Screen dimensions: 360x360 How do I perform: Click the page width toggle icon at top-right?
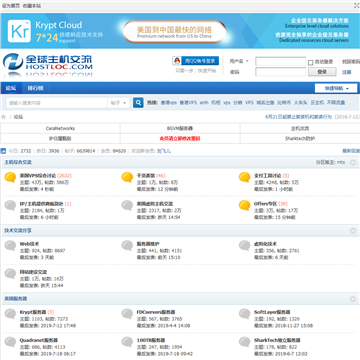coord(357,6)
